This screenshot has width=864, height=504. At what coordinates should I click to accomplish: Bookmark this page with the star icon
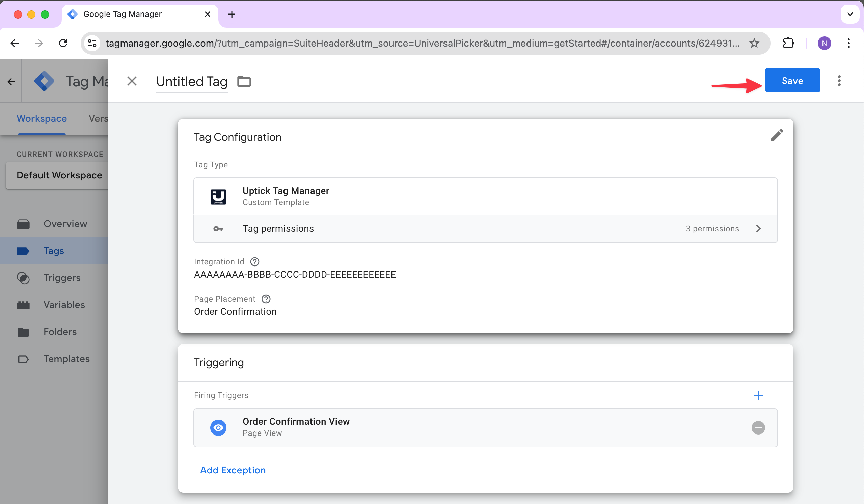click(754, 43)
